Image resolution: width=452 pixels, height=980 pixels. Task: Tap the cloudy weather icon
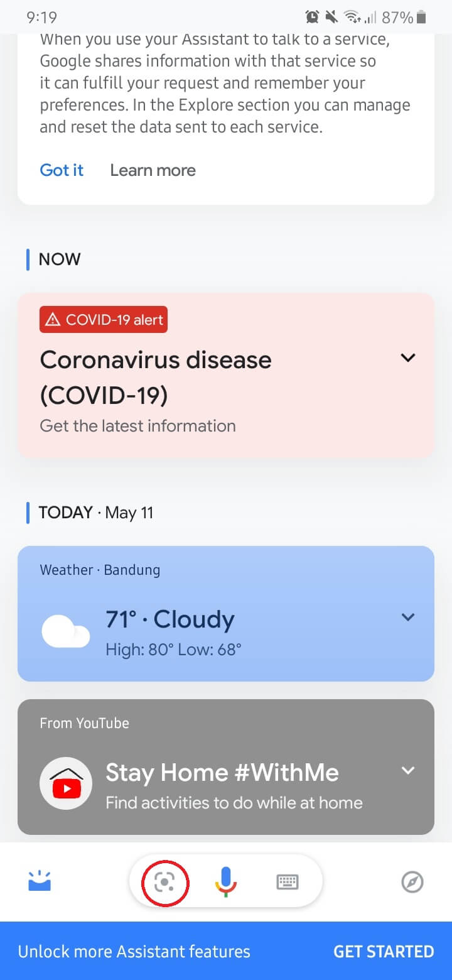tap(65, 631)
